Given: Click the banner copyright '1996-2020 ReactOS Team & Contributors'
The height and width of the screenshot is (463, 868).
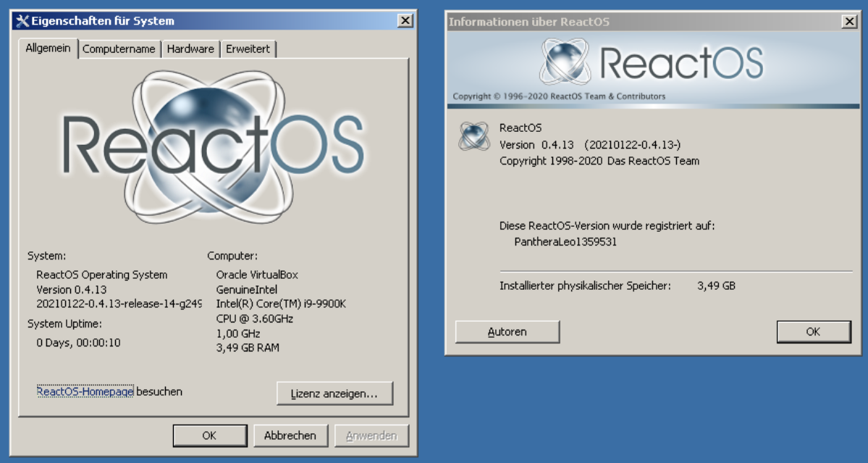Looking at the screenshot, I should (584, 96).
